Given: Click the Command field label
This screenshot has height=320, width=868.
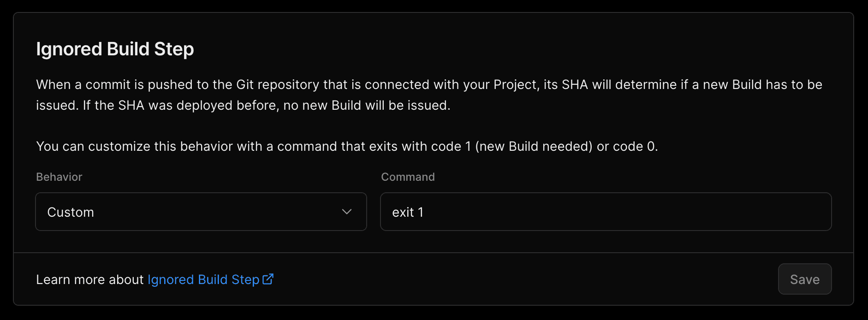Looking at the screenshot, I should coord(408,177).
